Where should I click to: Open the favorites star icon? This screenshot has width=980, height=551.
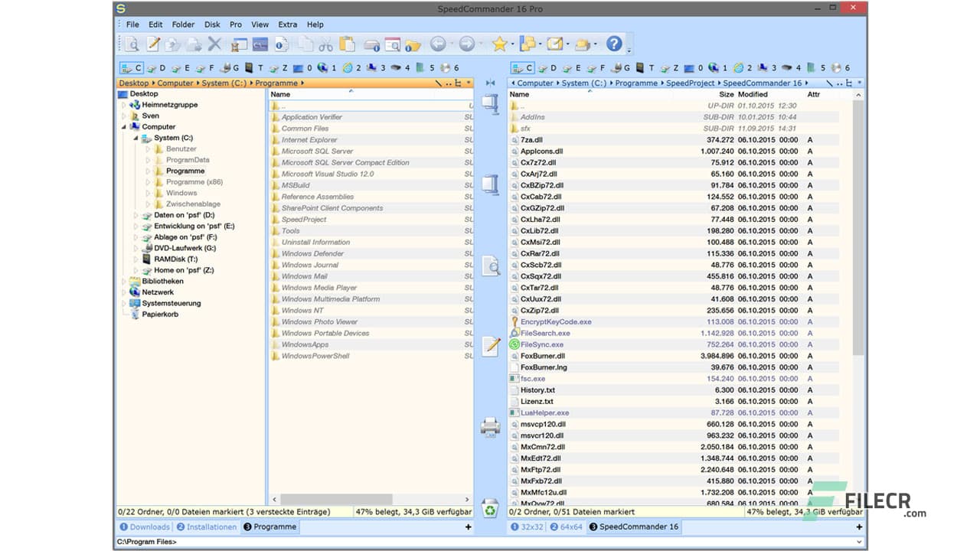(x=499, y=44)
